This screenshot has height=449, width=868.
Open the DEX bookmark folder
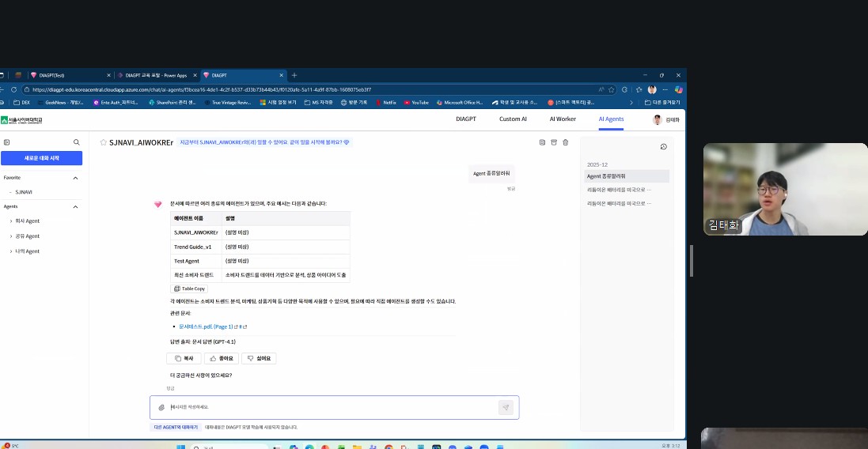(x=21, y=102)
